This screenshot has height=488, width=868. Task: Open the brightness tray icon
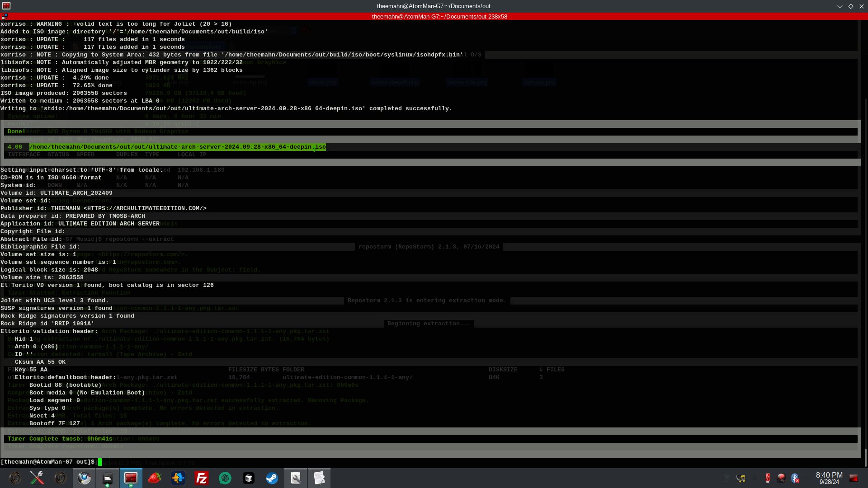pos(754,478)
